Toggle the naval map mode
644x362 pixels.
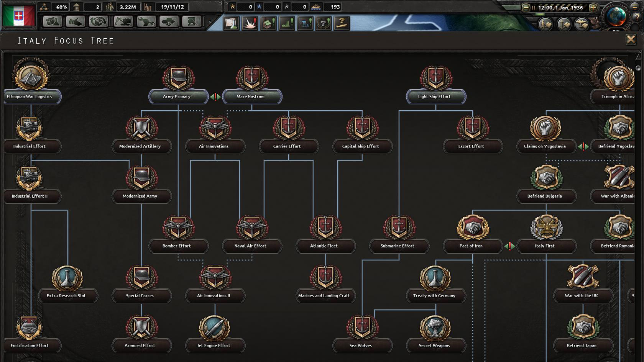[x=563, y=24]
